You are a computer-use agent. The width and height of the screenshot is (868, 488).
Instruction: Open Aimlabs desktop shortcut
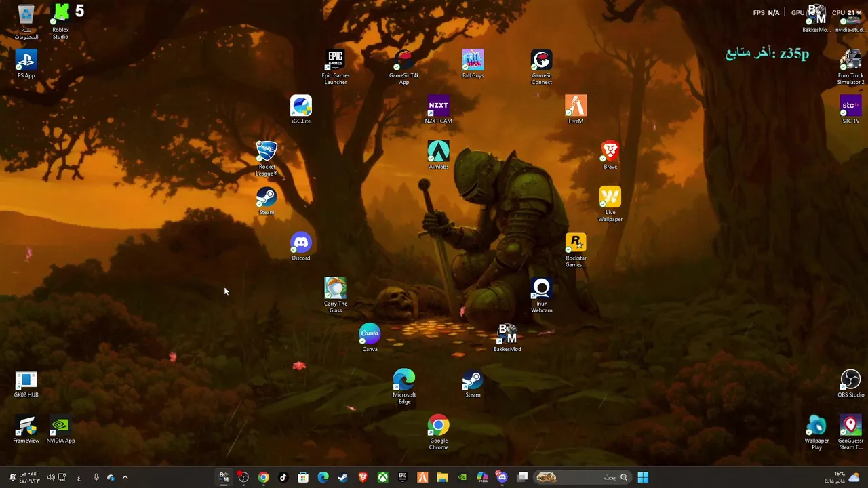[438, 155]
